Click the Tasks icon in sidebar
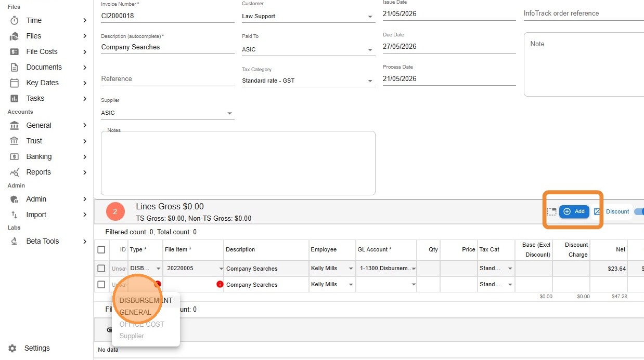The height and width of the screenshot is (360, 644). [15, 98]
